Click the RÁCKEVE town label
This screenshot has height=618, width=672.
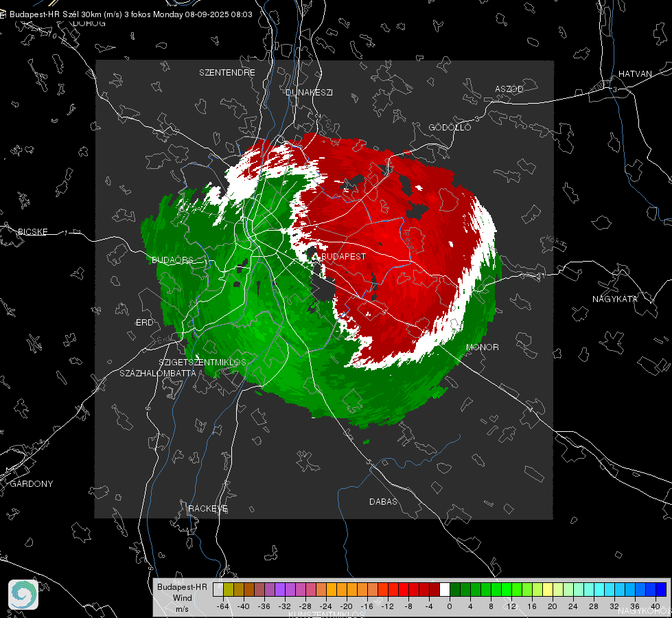point(208,508)
